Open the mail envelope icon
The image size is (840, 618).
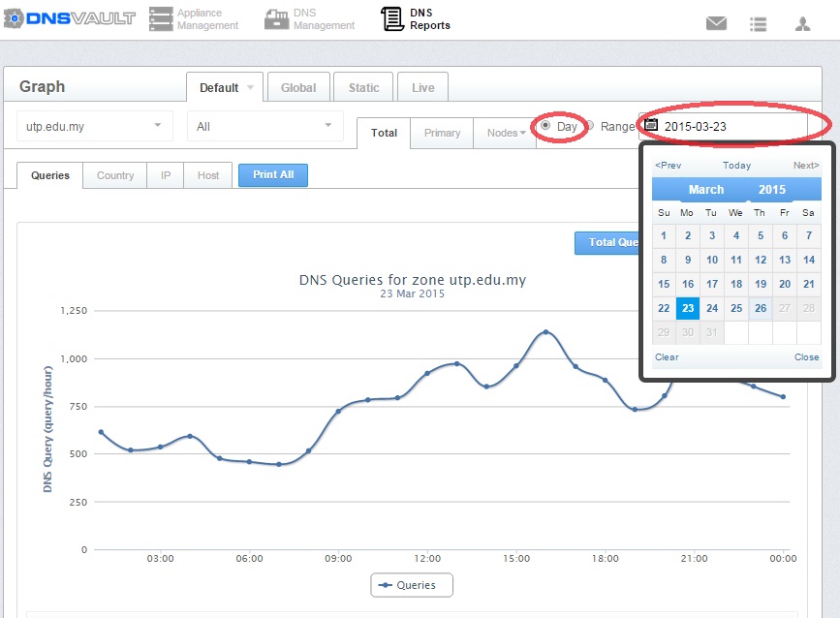716,23
